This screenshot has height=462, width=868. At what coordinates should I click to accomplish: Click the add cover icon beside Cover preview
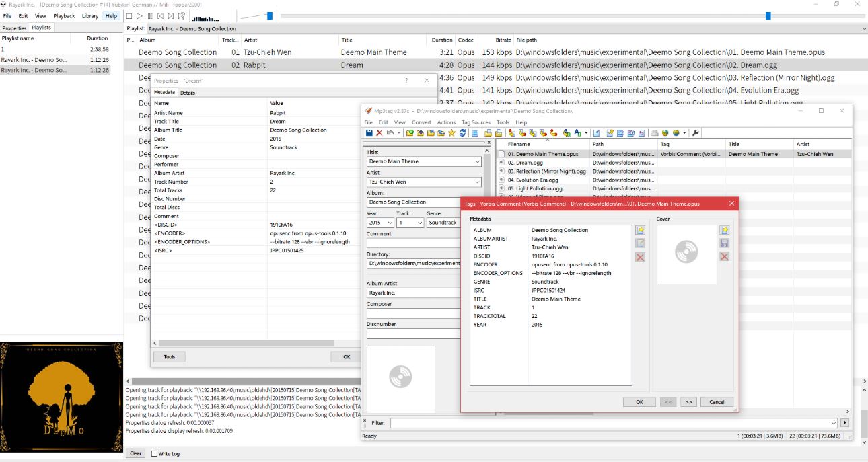[724, 230]
